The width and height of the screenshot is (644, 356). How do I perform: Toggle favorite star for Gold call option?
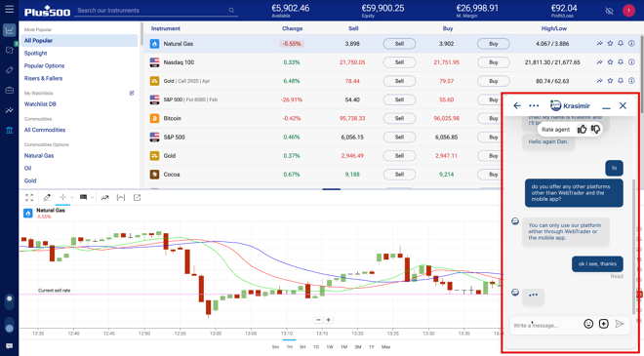point(610,81)
